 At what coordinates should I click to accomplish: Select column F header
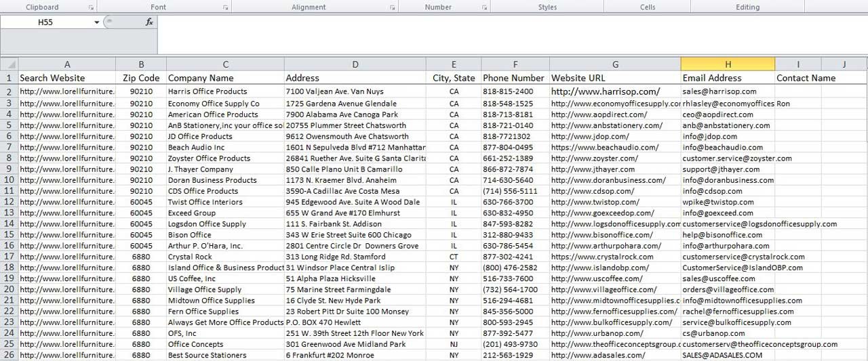[x=515, y=64]
